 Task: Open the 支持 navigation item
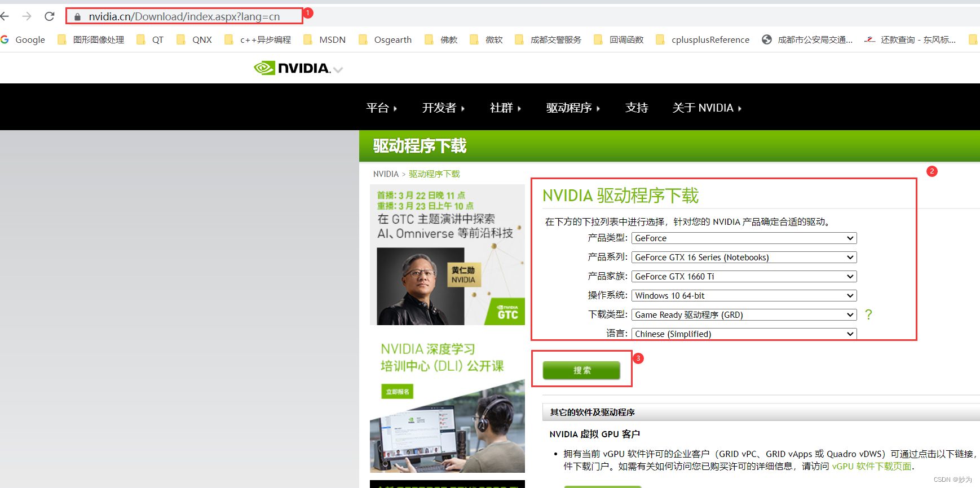(637, 108)
